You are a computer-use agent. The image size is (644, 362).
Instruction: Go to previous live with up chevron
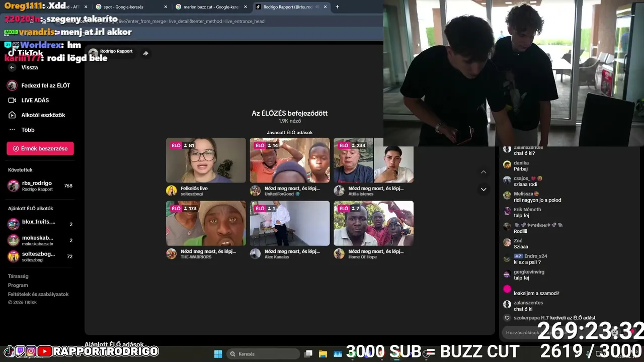484,172
